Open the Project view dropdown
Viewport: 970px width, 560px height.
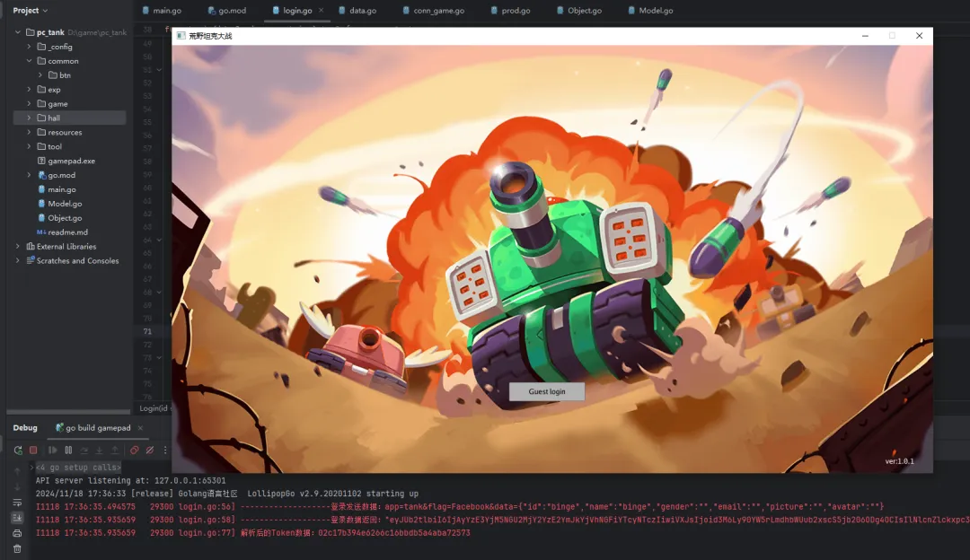tap(31, 11)
